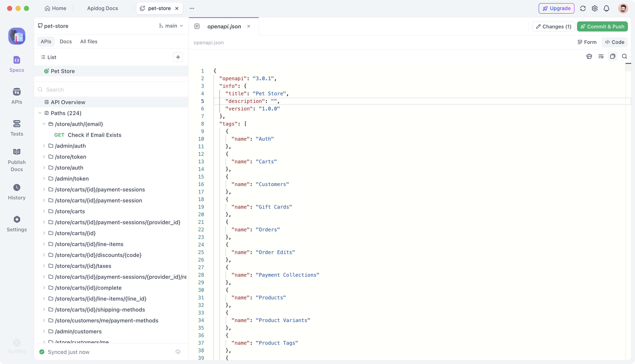Click the project logo icon
The image size is (635, 364).
[x=17, y=36]
